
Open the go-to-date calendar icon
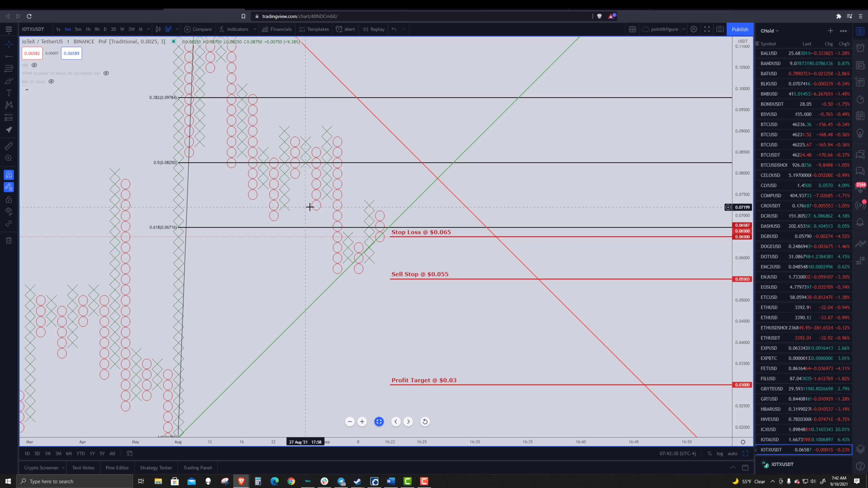129,454
